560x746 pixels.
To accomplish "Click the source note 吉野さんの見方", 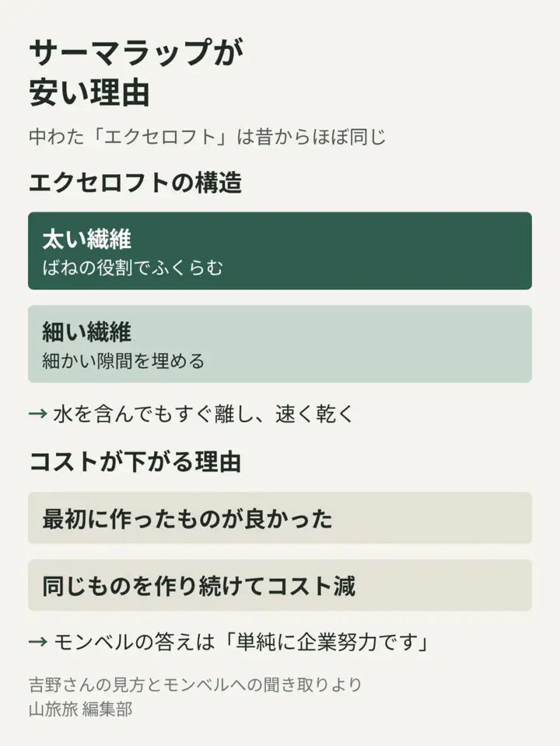I will 195,684.
